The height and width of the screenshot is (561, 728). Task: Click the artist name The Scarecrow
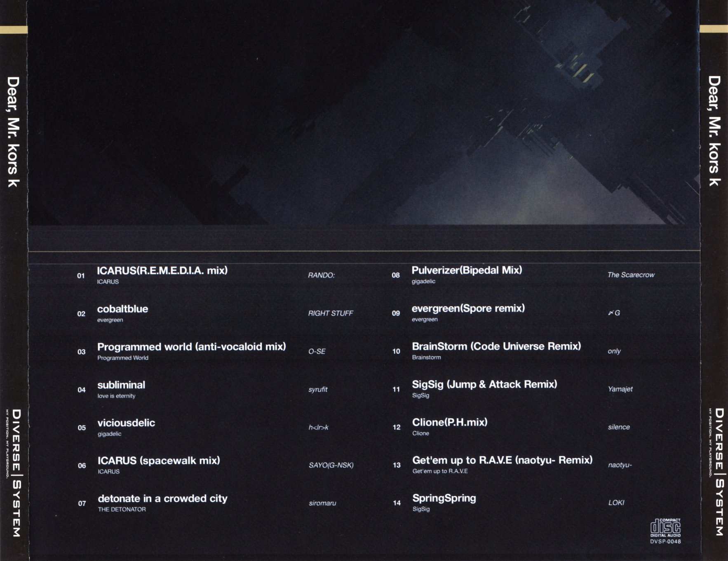tap(631, 275)
